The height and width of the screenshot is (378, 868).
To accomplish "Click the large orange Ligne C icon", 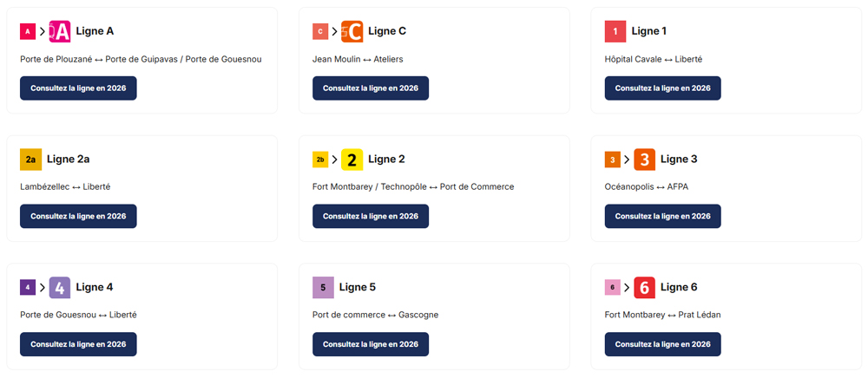I will click(352, 31).
